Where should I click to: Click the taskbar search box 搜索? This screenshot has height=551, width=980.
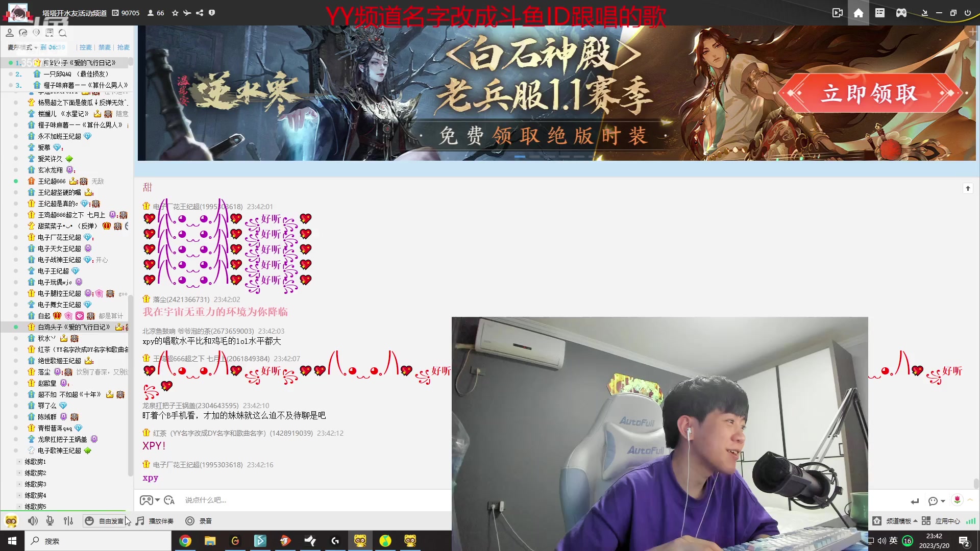pyautogui.click(x=98, y=541)
